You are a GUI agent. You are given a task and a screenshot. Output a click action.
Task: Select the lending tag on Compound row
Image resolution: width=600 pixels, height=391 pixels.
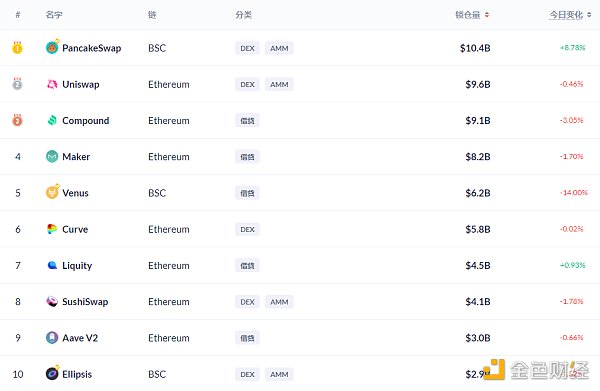pyautogui.click(x=247, y=121)
